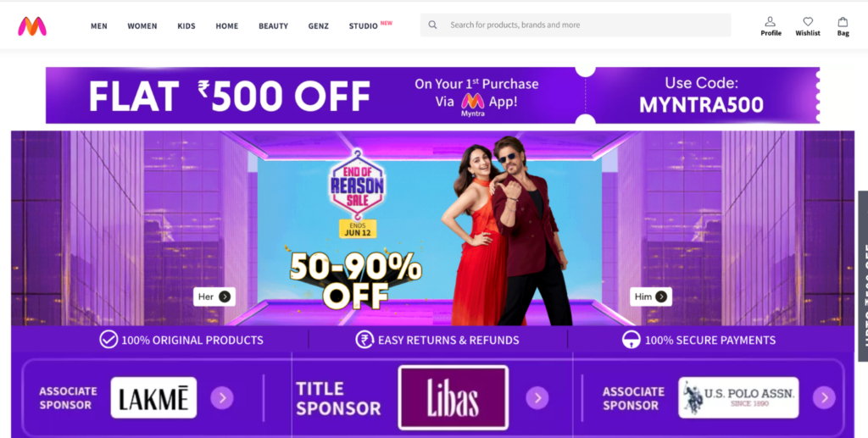The width and height of the screenshot is (868, 438).
Task: Click the Her button on banner
Action: [214, 297]
